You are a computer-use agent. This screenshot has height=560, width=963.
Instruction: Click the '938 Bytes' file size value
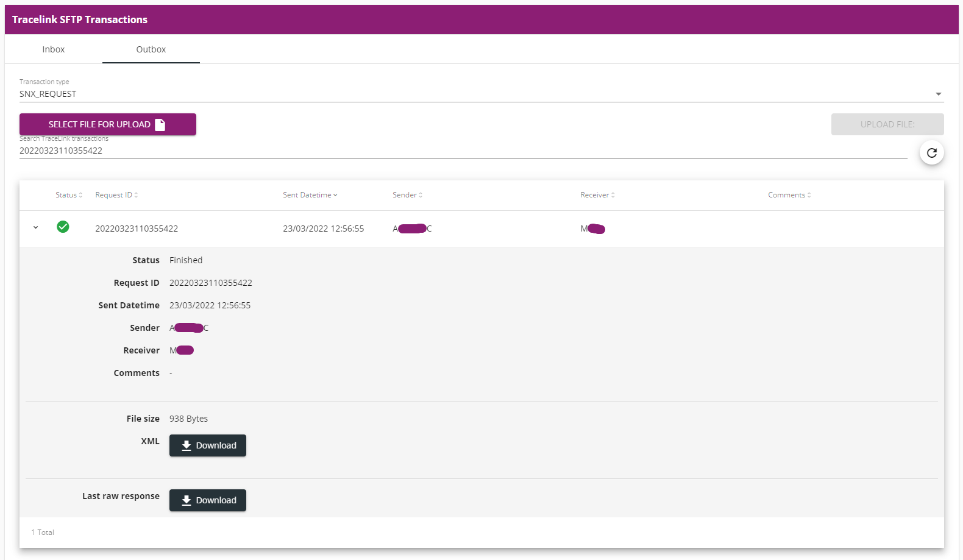(188, 419)
